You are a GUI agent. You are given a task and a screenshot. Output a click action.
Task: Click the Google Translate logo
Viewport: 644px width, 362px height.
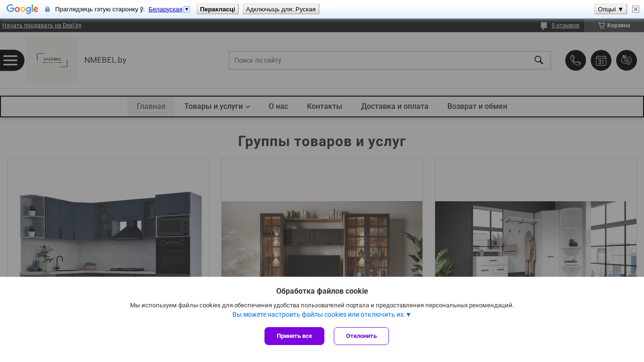coord(22,9)
